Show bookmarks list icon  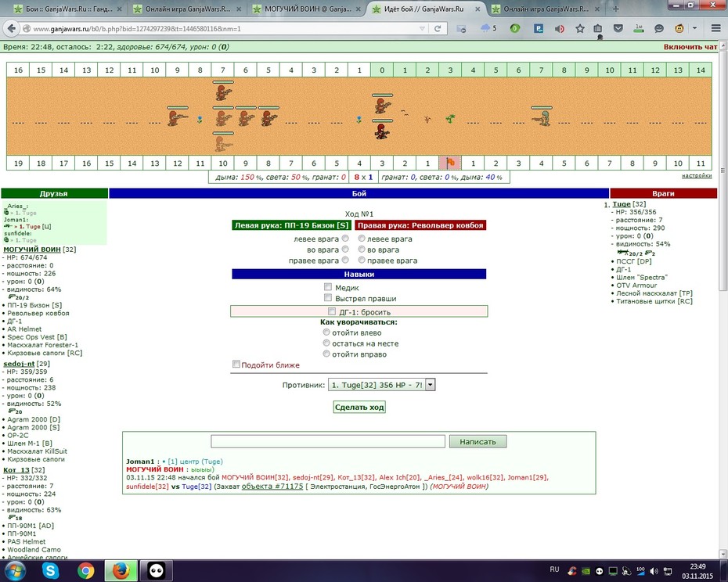pos(598,29)
